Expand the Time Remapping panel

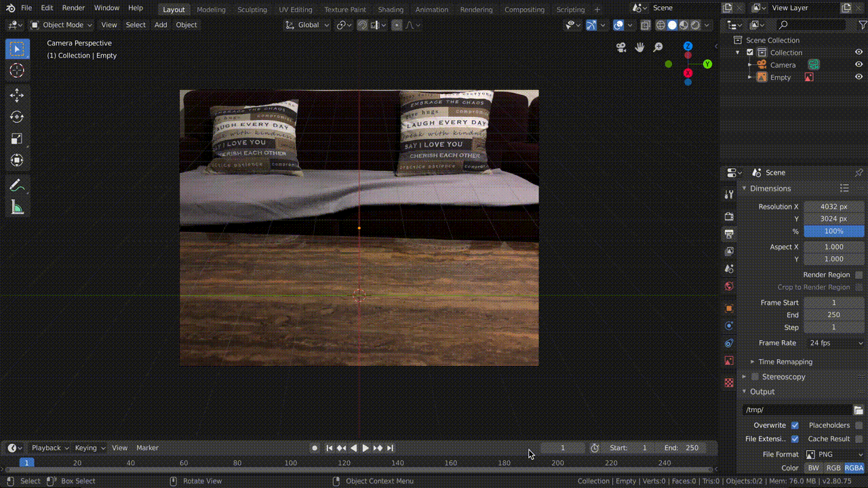tap(785, 362)
